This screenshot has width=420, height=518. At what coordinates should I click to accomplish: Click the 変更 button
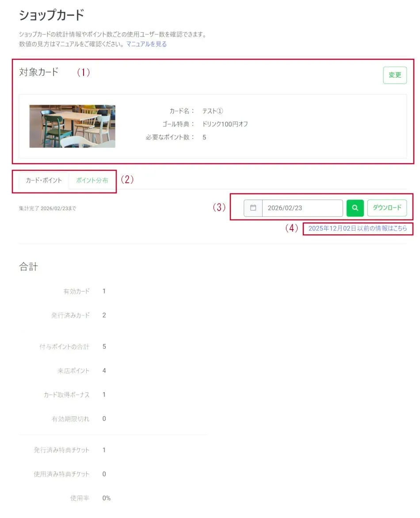point(394,75)
